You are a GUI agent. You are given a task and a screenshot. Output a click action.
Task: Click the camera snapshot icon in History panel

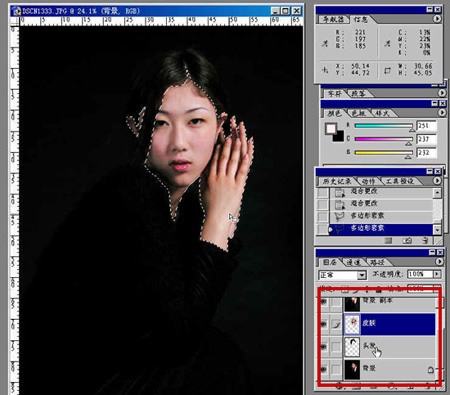(407, 240)
